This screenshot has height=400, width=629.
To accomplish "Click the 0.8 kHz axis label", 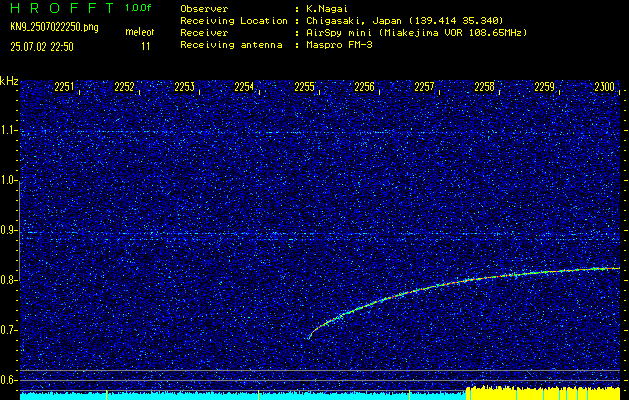I will [x=7, y=280].
